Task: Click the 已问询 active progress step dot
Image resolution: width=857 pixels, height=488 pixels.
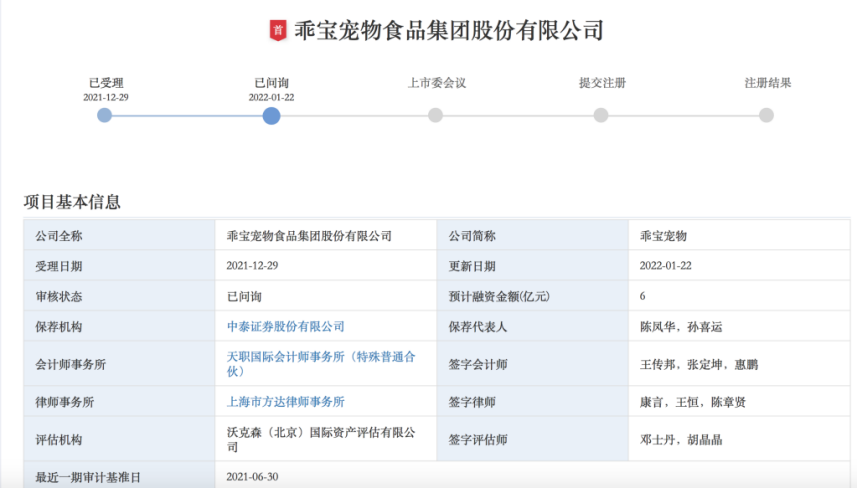Action: tap(271, 116)
